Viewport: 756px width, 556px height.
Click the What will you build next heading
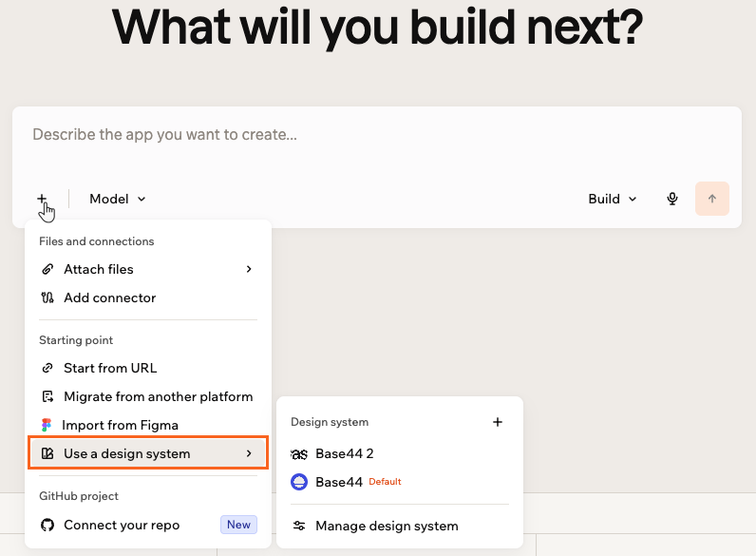click(377, 27)
